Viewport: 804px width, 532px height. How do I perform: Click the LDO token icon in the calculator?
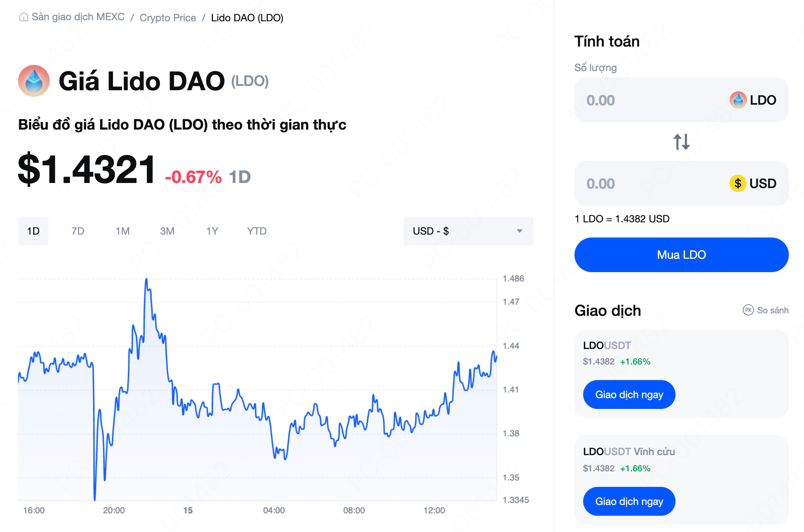click(x=738, y=100)
